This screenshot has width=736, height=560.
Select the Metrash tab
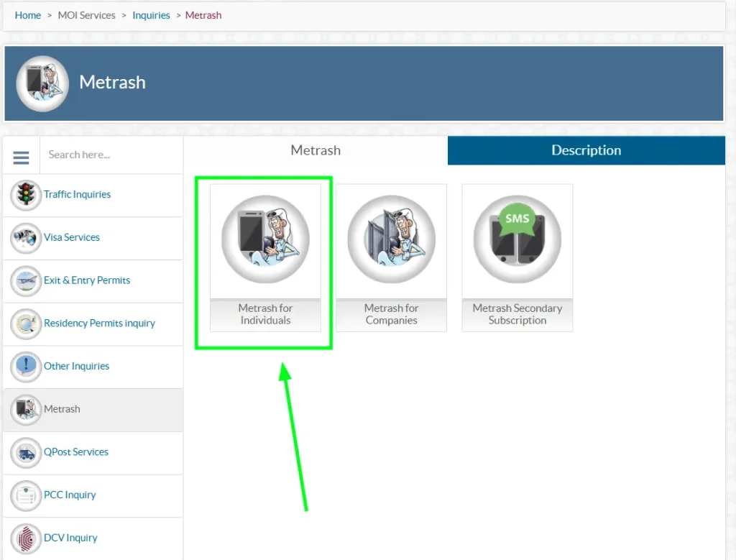(x=316, y=150)
